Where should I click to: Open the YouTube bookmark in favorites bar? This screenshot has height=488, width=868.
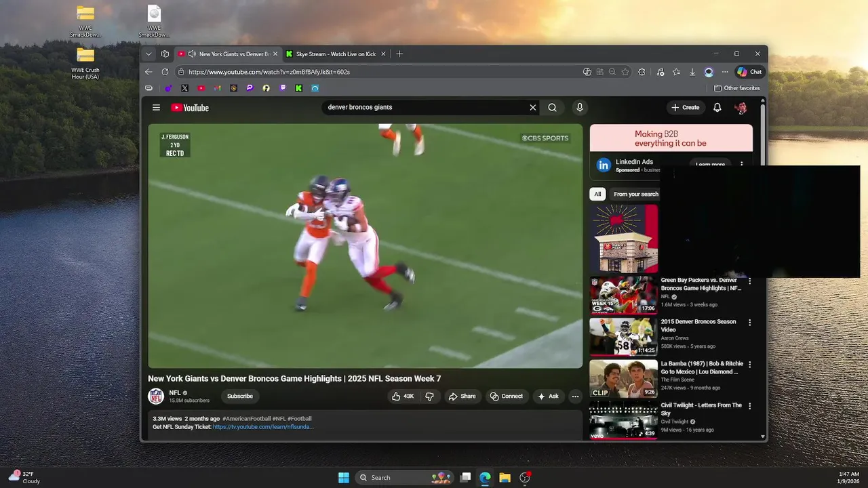point(201,88)
